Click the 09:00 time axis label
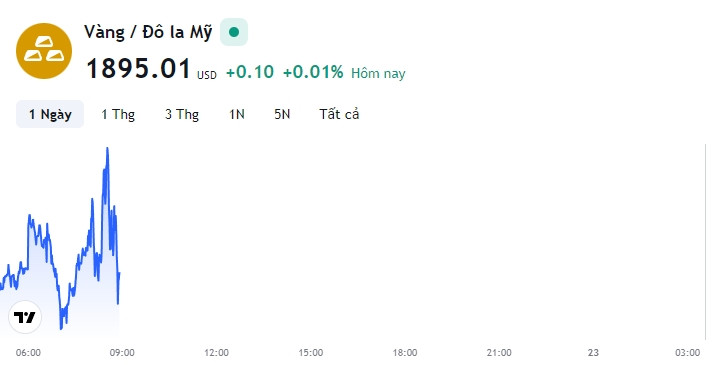Image resolution: width=724 pixels, height=365 pixels. tap(122, 353)
